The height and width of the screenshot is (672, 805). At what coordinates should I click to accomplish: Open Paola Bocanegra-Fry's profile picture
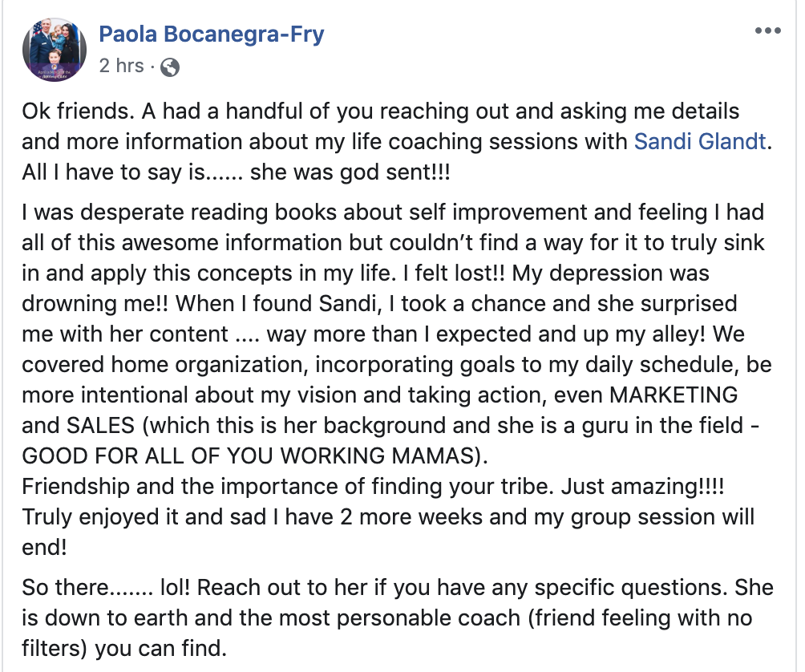point(55,50)
